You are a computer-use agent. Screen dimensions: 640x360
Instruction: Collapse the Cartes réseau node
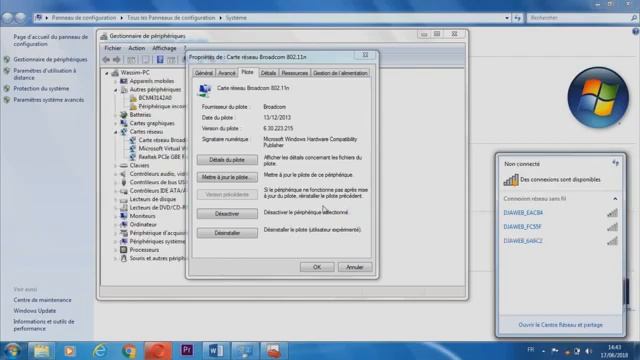116,132
